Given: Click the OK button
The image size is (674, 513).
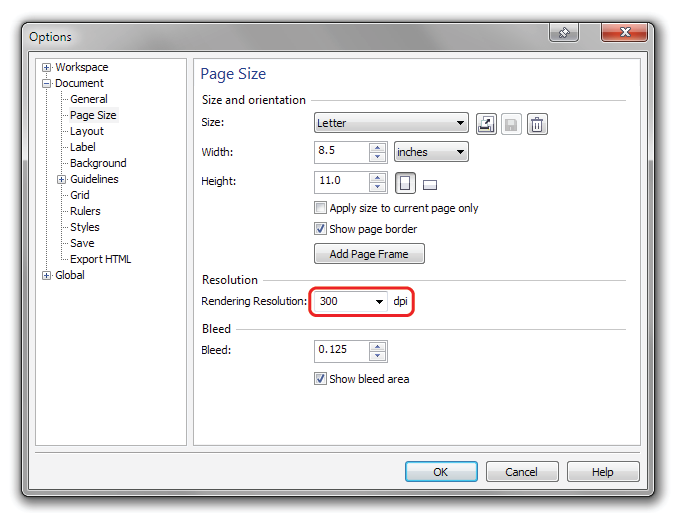Looking at the screenshot, I should tap(441, 472).
